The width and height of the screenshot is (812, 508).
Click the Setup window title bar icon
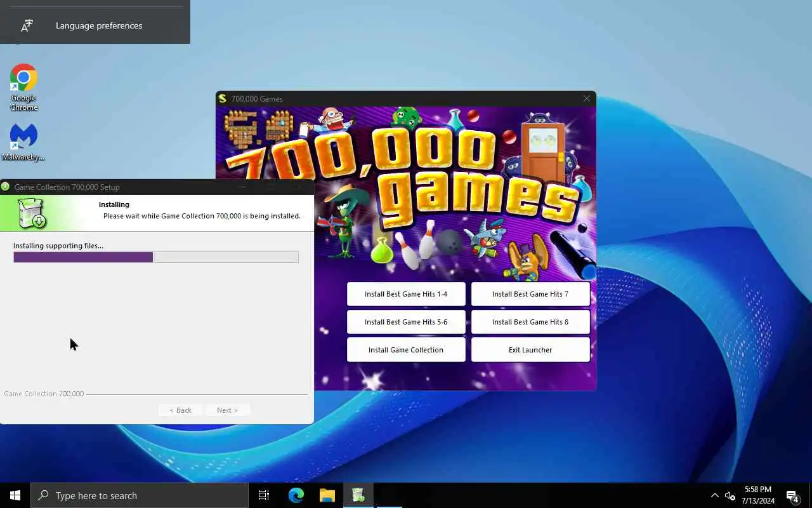point(6,187)
